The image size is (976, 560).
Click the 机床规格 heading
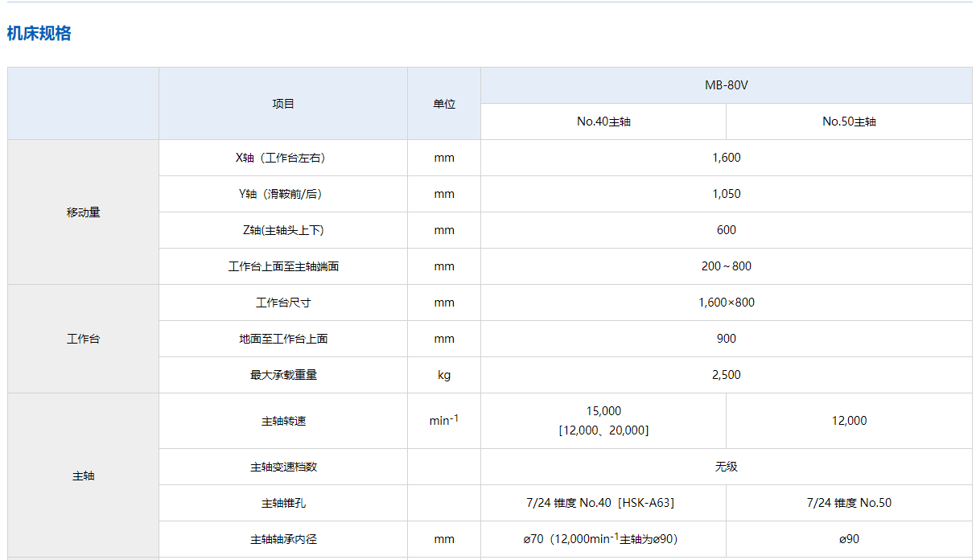click(x=39, y=34)
